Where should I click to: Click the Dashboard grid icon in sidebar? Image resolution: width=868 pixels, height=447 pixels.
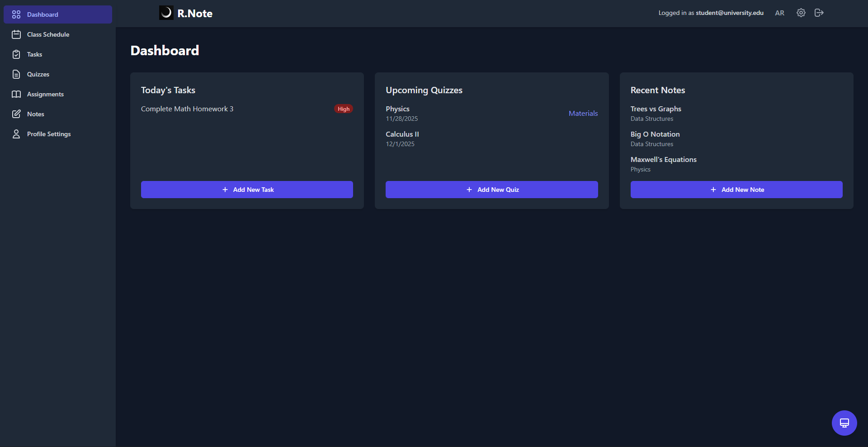16,14
